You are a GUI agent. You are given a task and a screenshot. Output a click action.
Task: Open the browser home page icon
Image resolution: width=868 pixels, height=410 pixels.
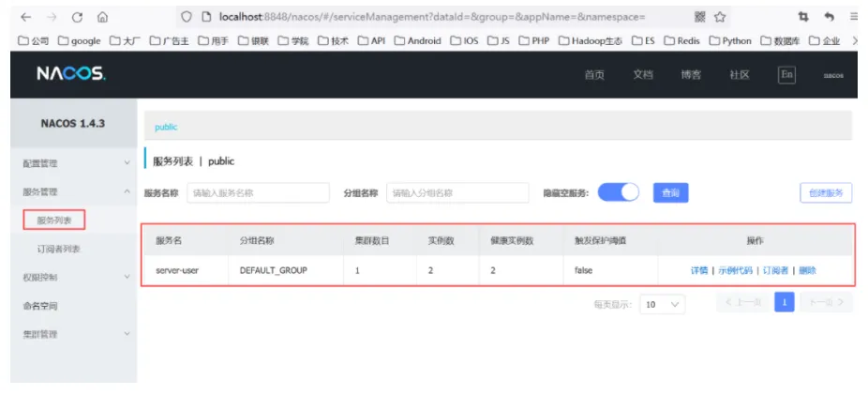click(x=102, y=18)
